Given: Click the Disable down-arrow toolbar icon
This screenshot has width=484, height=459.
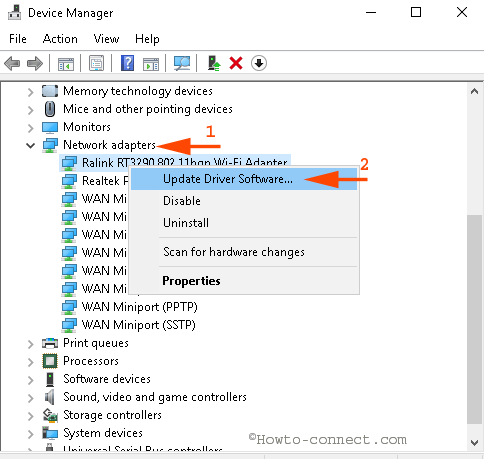Looking at the screenshot, I should 259,63.
